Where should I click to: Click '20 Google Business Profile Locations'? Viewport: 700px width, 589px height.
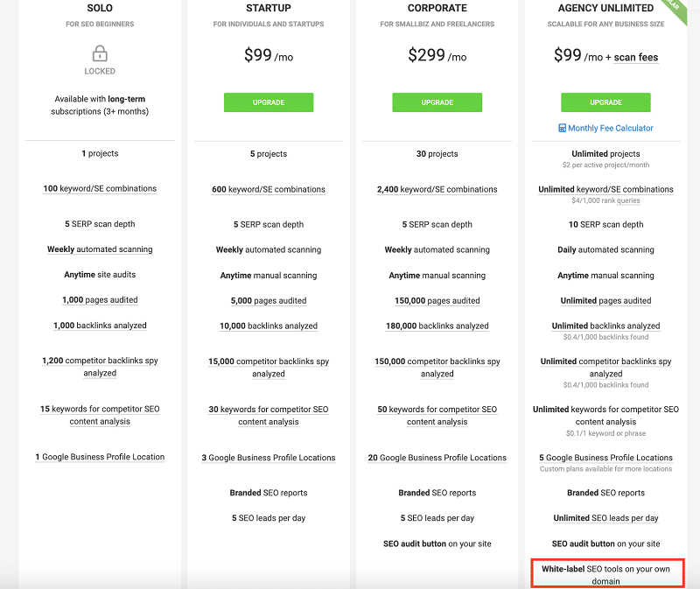coord(437,458)
